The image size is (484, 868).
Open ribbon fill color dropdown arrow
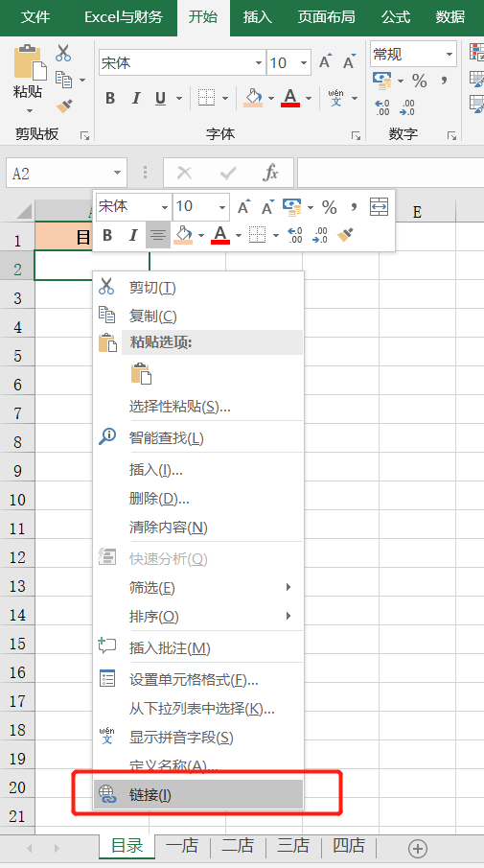tap(271, 99)
